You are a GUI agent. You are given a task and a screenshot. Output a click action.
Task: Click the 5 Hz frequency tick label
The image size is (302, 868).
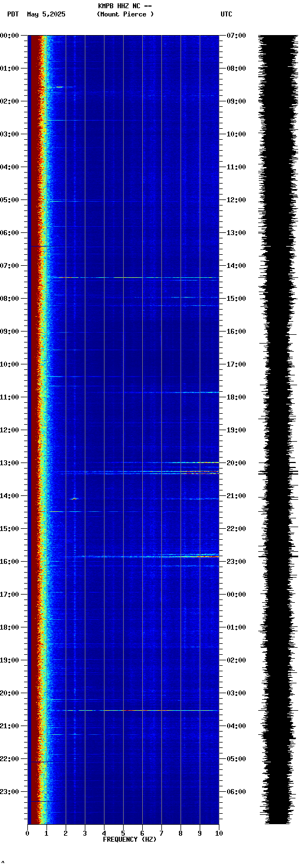click(x=123, y=833)
